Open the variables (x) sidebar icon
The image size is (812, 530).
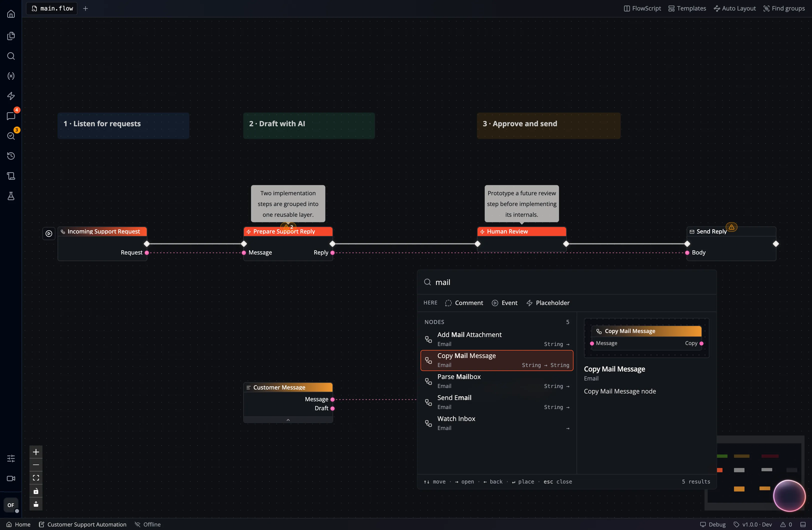[x=11, y=76]
